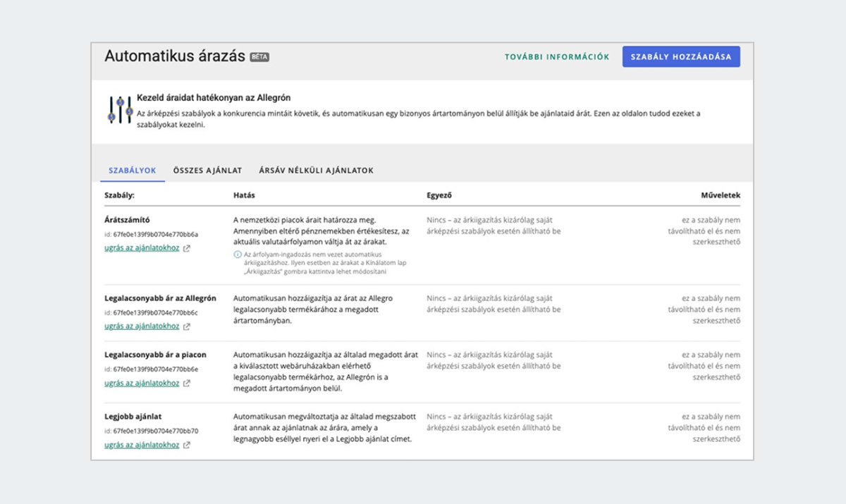Open the TOVÁBBI INFORMÁCIÓK link
The width and height of the screenshot is (846, 504).
point(557,57)
